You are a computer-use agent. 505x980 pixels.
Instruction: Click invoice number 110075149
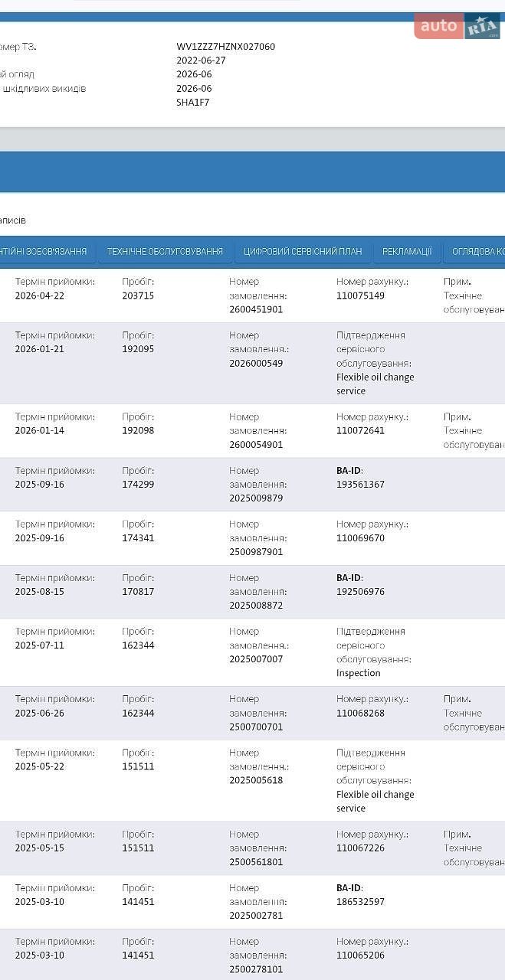tap(360, 296)
